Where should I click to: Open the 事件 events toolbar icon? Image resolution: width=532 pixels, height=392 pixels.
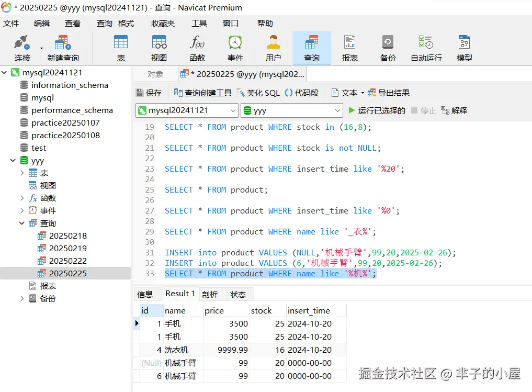235,48
